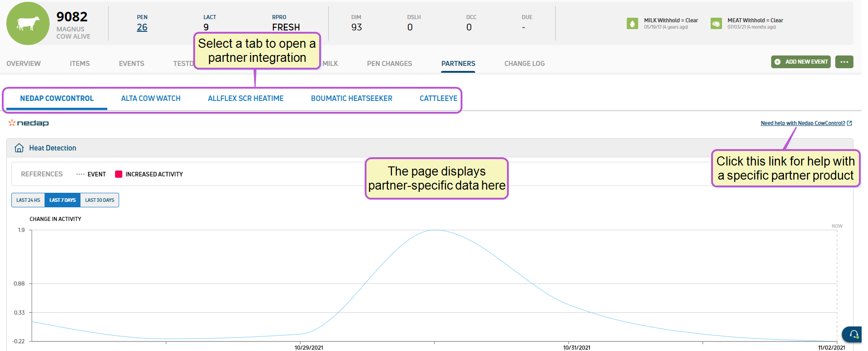868x351 pixels.
Task: Switch to the Pen Changes tab
Action: (389, 64)
